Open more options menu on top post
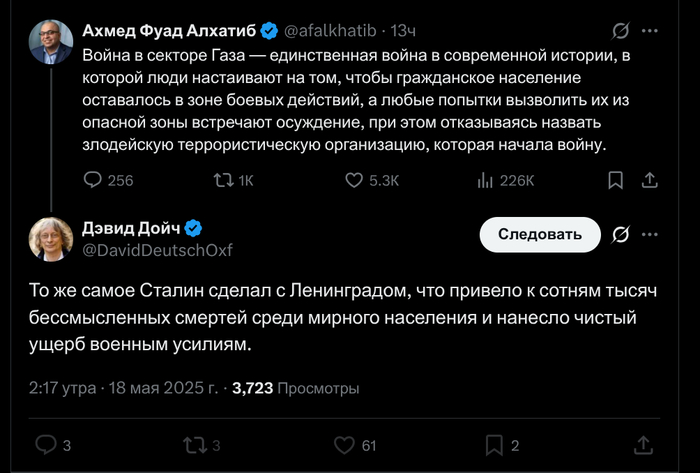This screenshot has width=700, height=473. (x=650, y=31)
